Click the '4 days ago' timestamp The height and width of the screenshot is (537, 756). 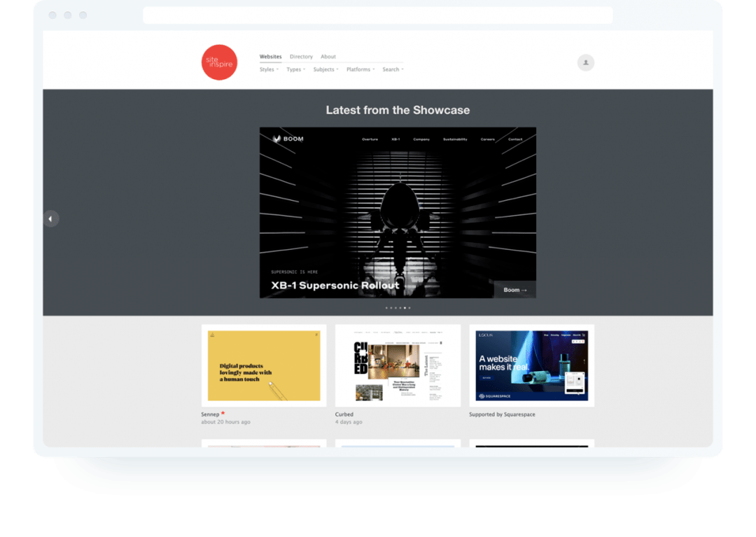coord(349,421)
